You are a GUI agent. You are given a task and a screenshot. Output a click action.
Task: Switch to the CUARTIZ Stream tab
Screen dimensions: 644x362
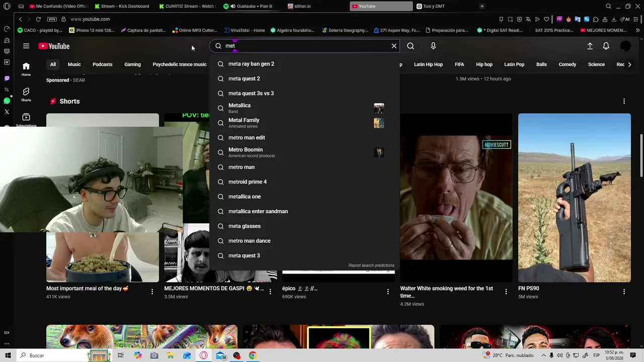(x=187, y=7)
